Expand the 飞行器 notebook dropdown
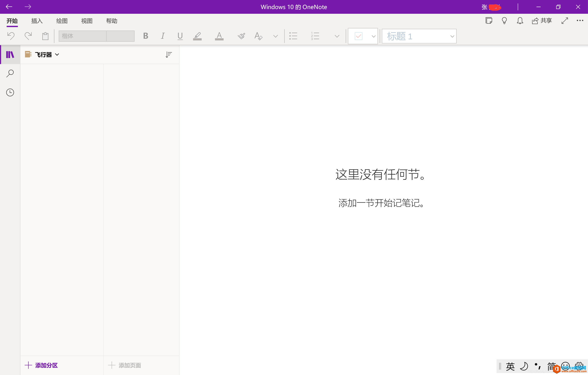Image resolution: width=588 pixels, height=375 pixels. click(57, 54)
